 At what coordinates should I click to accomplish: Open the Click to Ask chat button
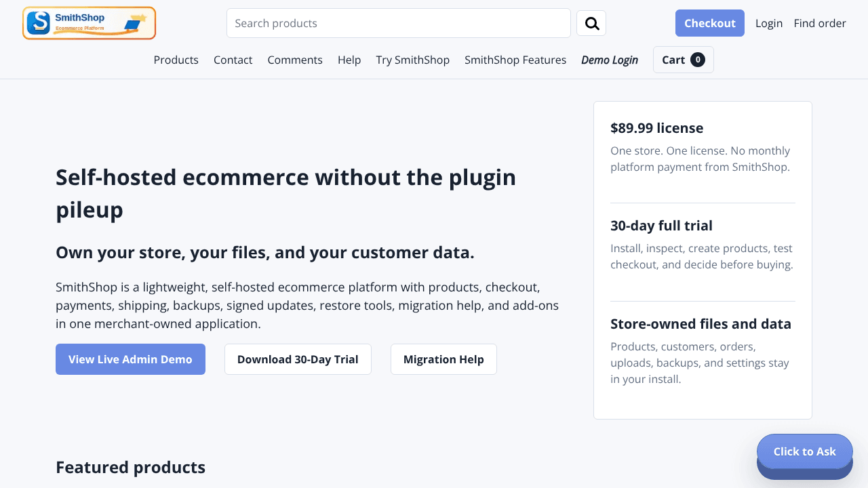point(805,451)
